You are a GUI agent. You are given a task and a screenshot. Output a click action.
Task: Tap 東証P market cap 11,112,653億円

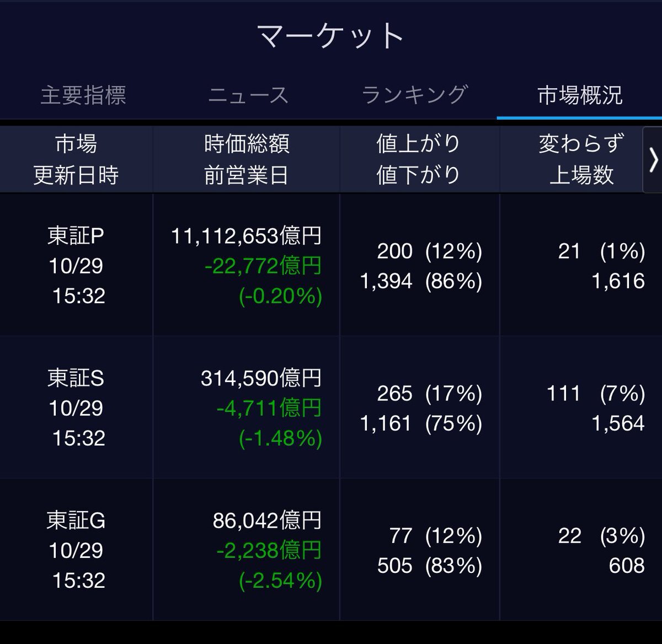[246, 236]
